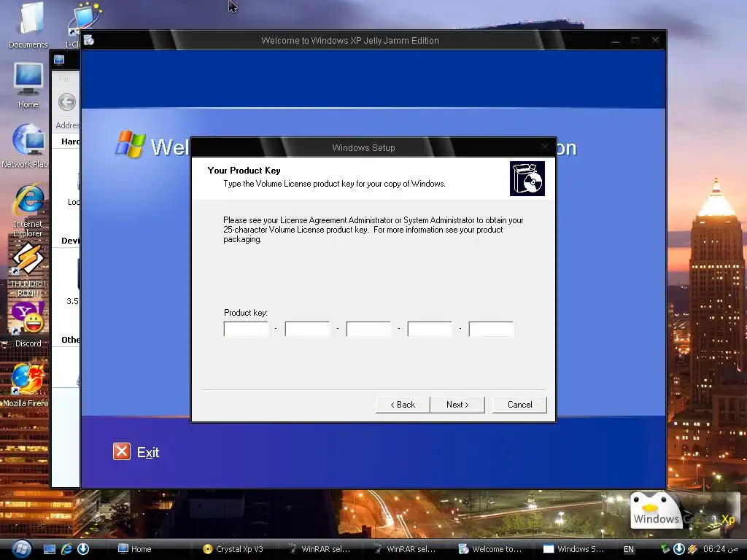
Task: Click the Windows XP flag logo
Action: coord(130,144)
